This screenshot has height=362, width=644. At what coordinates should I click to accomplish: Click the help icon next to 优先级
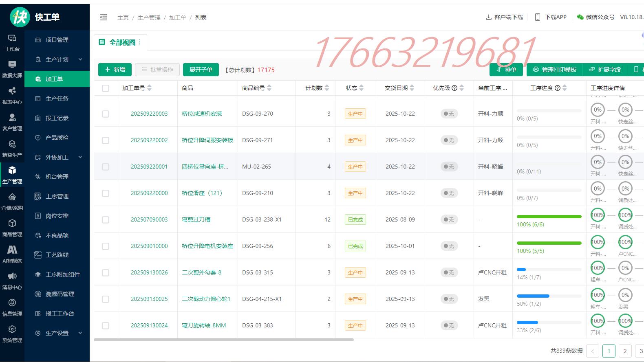tap(454, 88)
